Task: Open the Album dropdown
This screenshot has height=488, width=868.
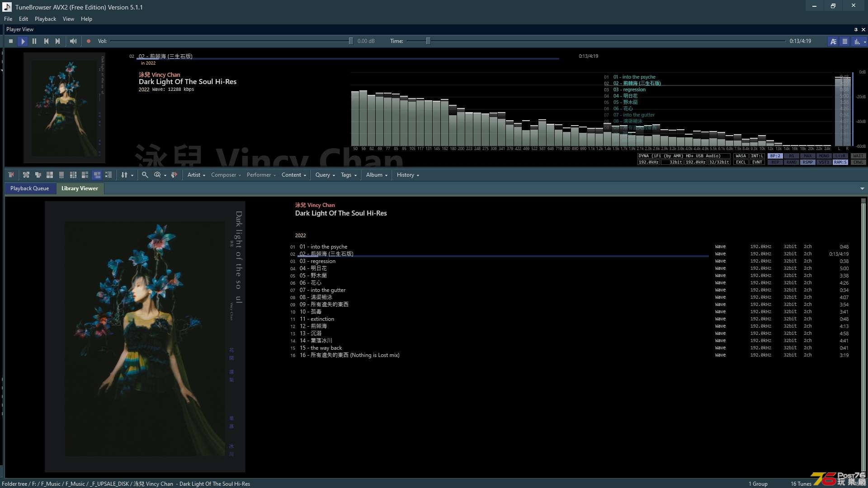Action: [x=377, y=175]
